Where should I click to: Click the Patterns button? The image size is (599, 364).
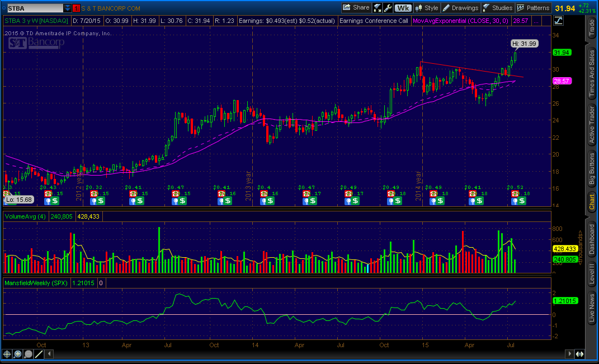click(533, 8)
